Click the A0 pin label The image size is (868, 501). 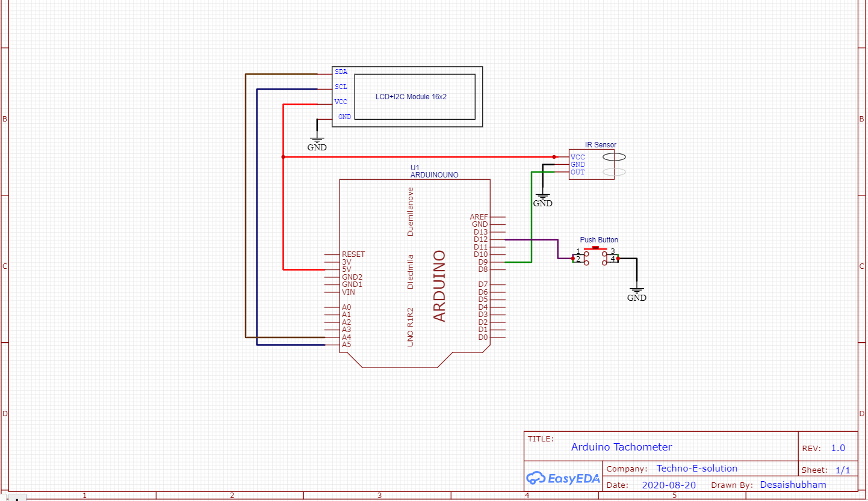click(x=347, y=307)
